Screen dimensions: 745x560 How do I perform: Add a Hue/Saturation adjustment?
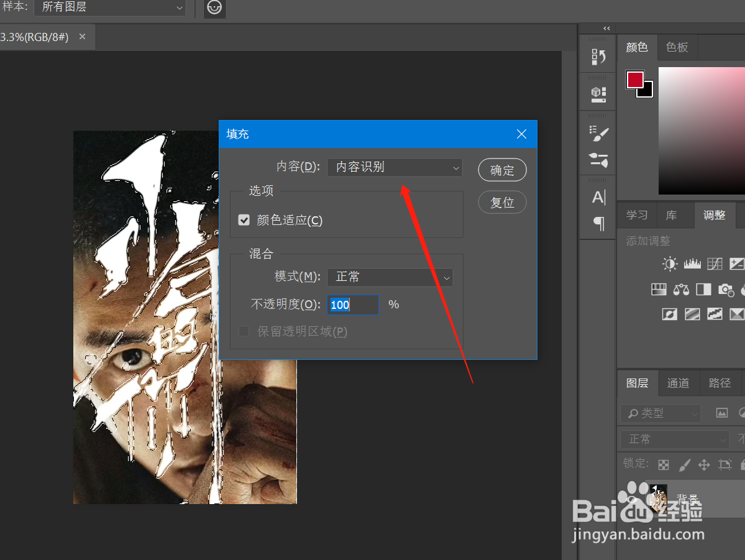point(659,289)
